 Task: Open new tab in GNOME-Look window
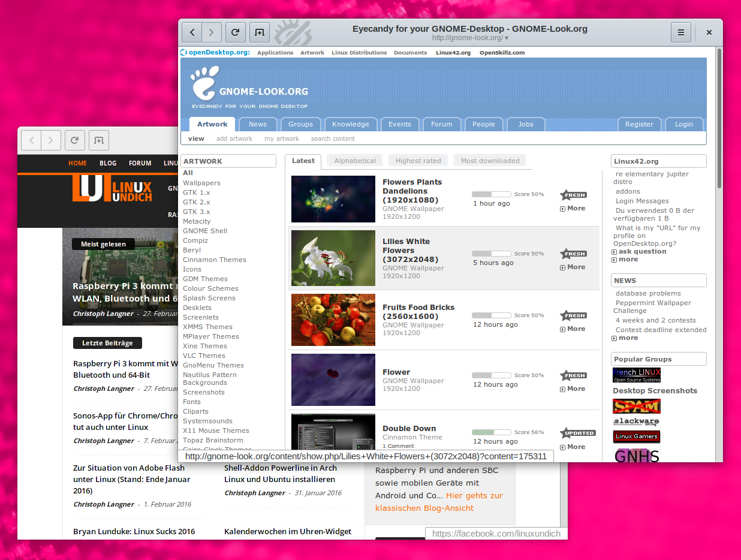(260, 32)
